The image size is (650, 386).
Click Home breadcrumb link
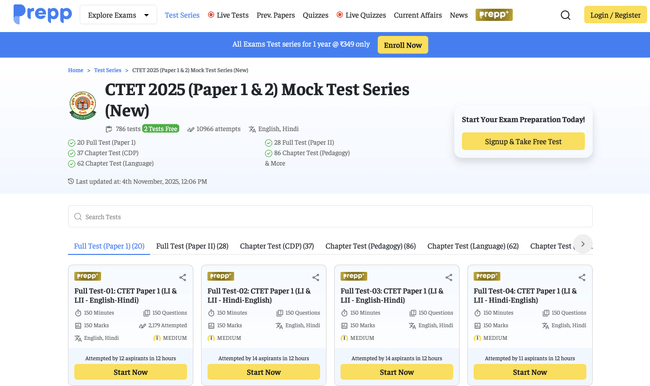75,70
